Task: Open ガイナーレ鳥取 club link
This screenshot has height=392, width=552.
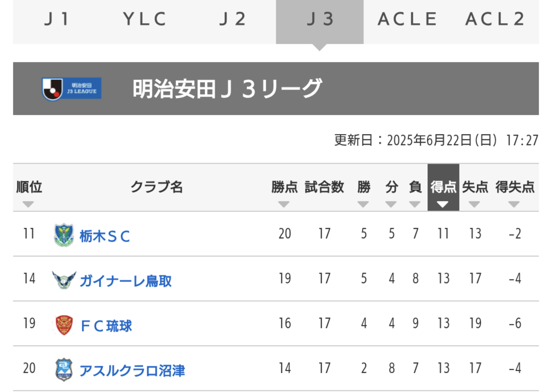Action: click(x=126, y=281)
